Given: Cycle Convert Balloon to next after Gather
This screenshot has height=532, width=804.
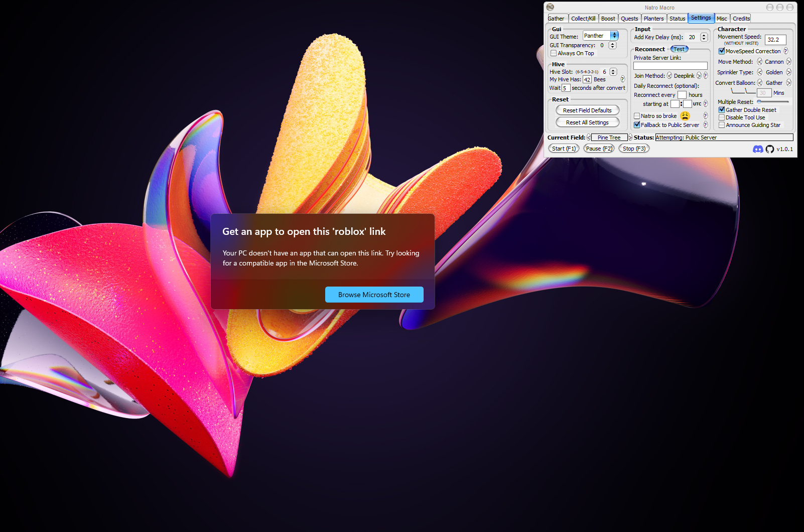Looking at the screenshot, I should coord(789,83).
